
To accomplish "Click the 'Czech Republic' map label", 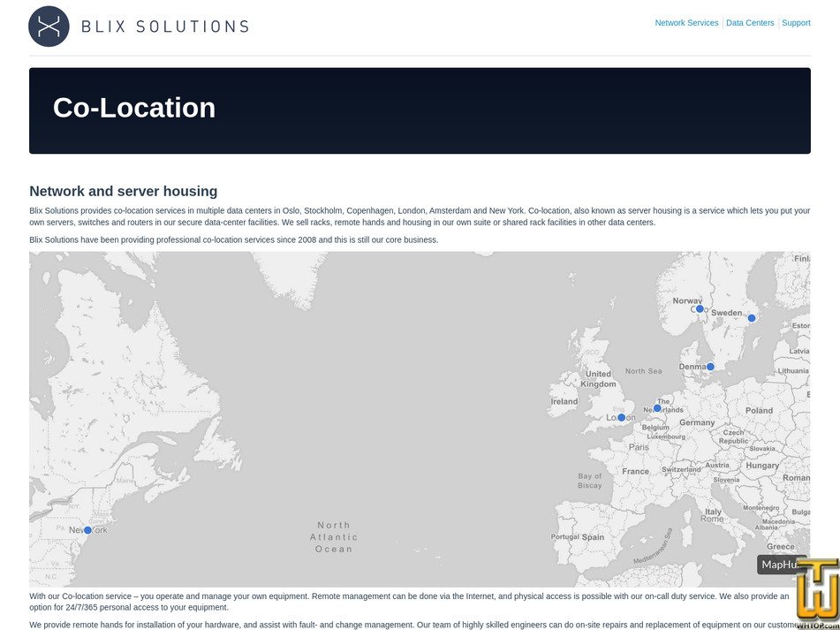I will [x=733, y=436].
